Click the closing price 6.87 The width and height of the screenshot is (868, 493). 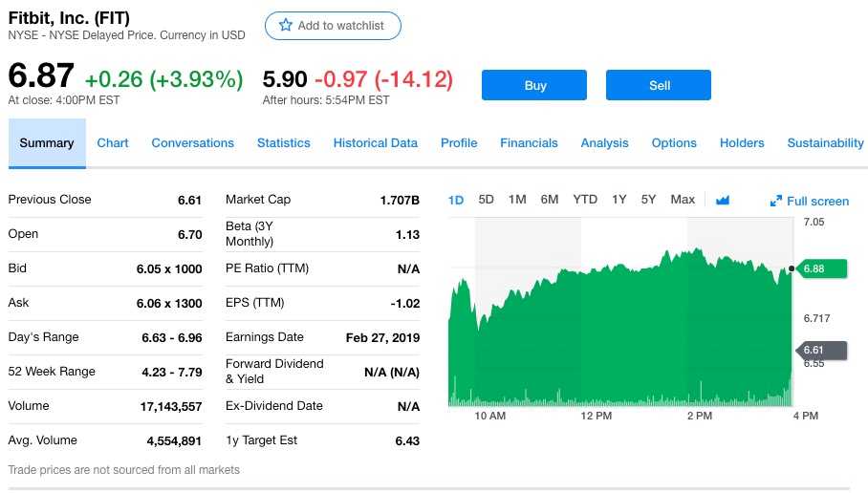41,75
